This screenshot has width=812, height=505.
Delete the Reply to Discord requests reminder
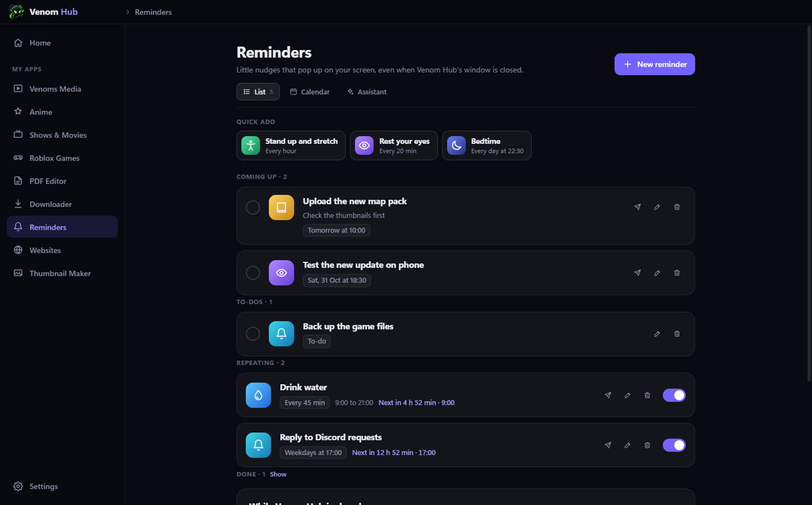(x=647, y=445)
